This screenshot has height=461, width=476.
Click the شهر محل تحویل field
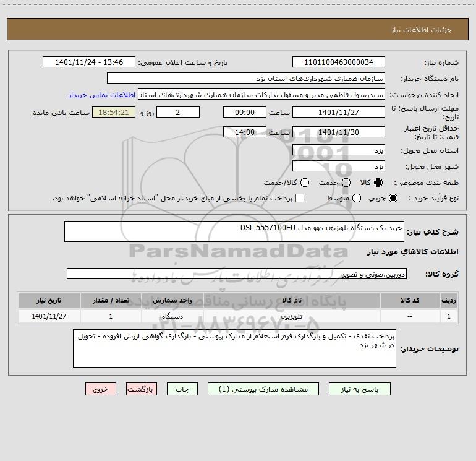[x=339, y=166]
